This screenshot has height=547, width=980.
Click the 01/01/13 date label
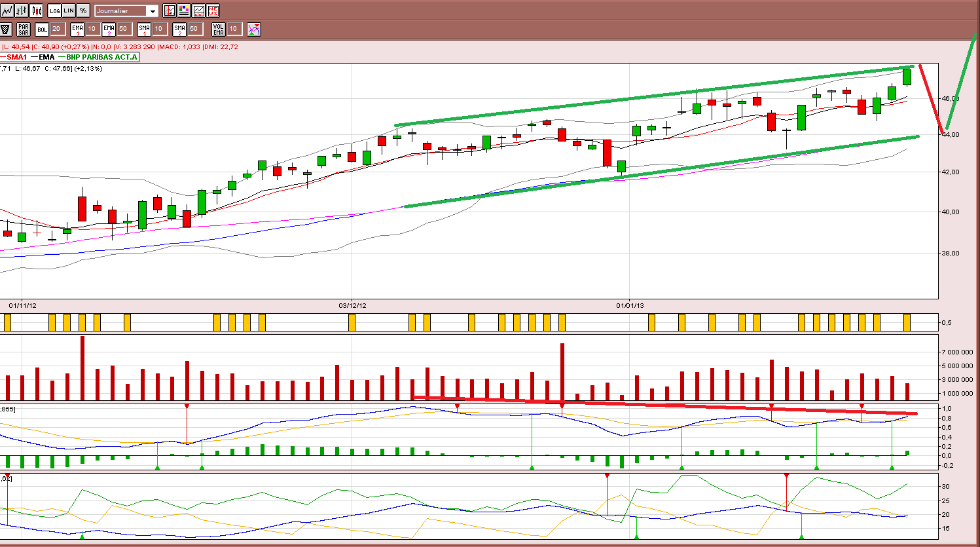(x=630, y=305)
